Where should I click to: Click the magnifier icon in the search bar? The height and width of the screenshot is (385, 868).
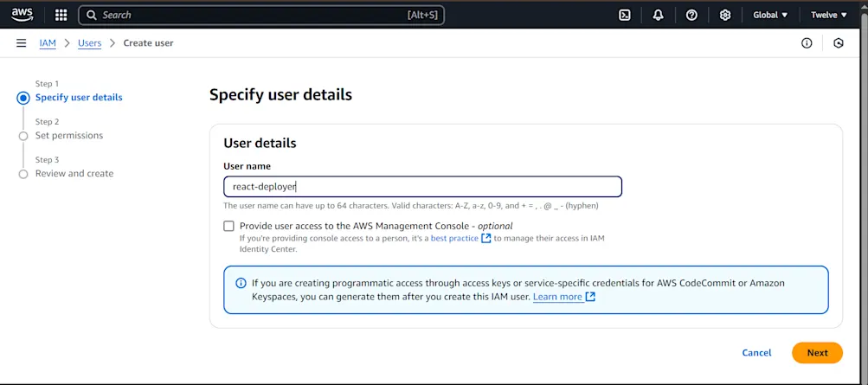(92, 15)
